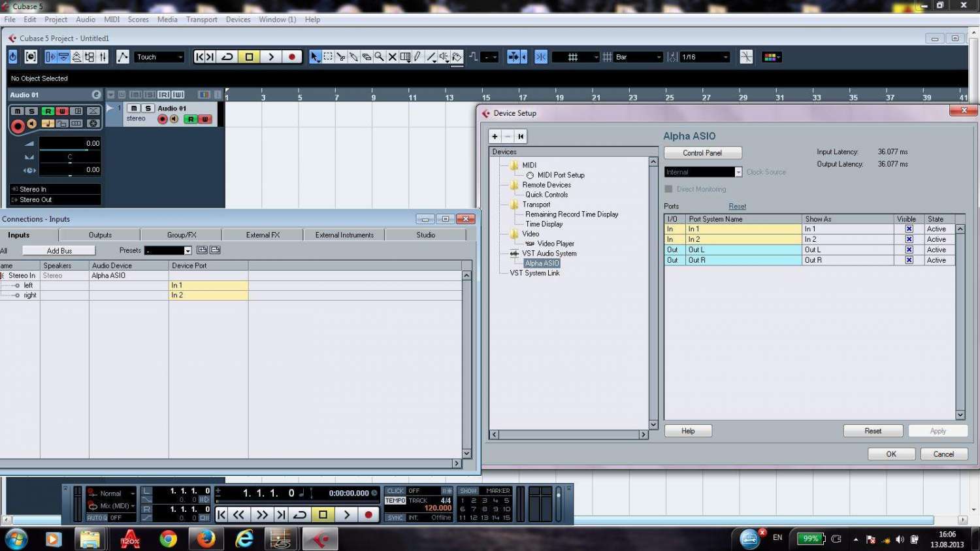The width and height of the screenshot is (980, 551).
Task: Click Play button on transport panel
Action: (347, 515)
